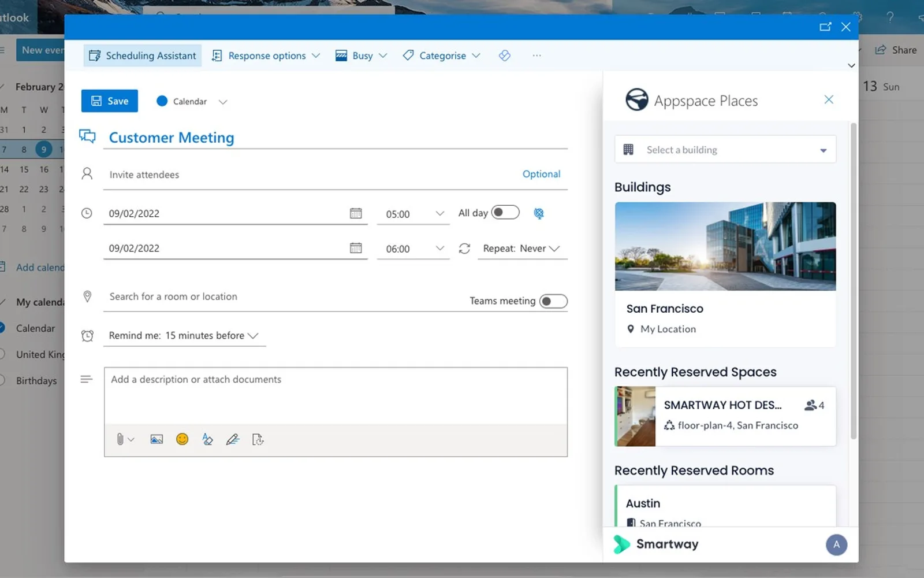The height and width of the screenshot is (578, 924).
Task: Click the Optional attendees link
Action: pyautogui.click(x=541, y=174)
